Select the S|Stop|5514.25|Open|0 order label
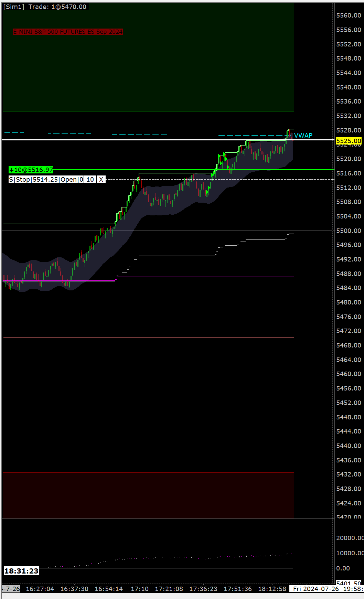Image resolution: width=364 pixels, height=599 pixels. [46, 180]
